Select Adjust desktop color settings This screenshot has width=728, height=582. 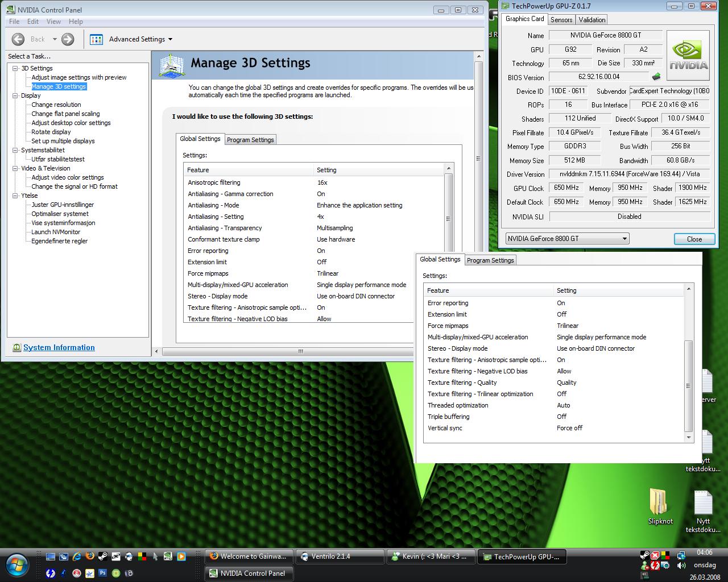click(71, 123)
